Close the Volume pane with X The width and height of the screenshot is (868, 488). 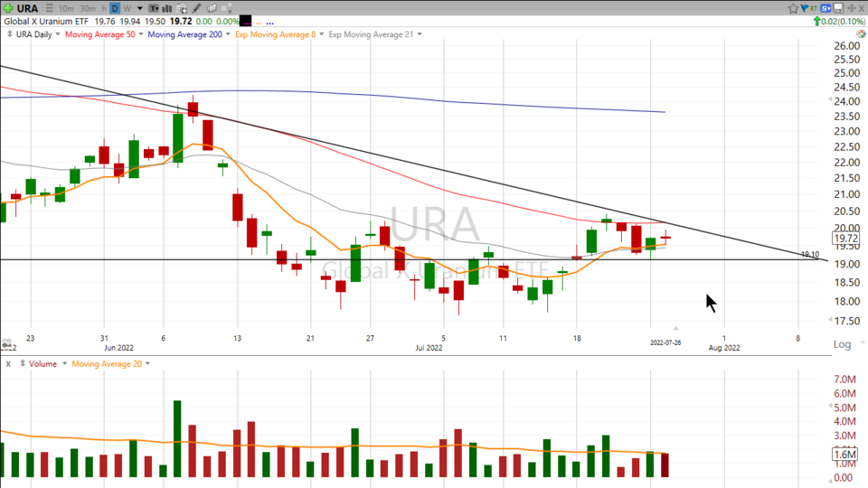(8, 364)
